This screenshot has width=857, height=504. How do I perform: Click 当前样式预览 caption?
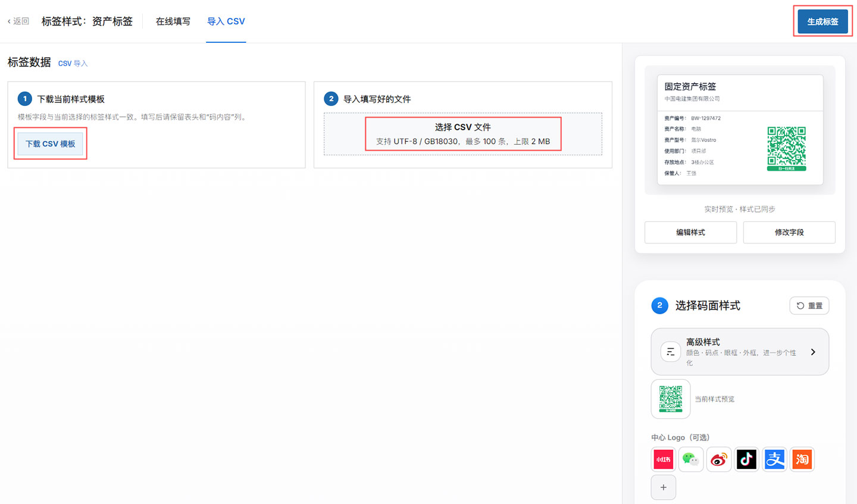coord(715,399)
